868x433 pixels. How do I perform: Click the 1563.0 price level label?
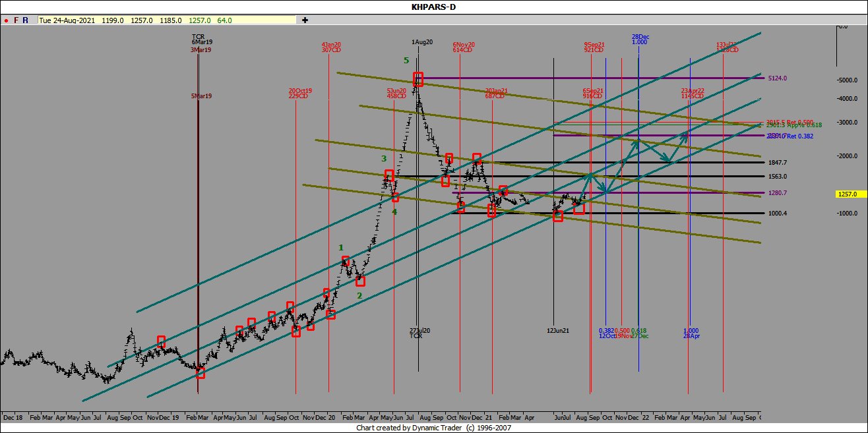click(x=778, y=177)
